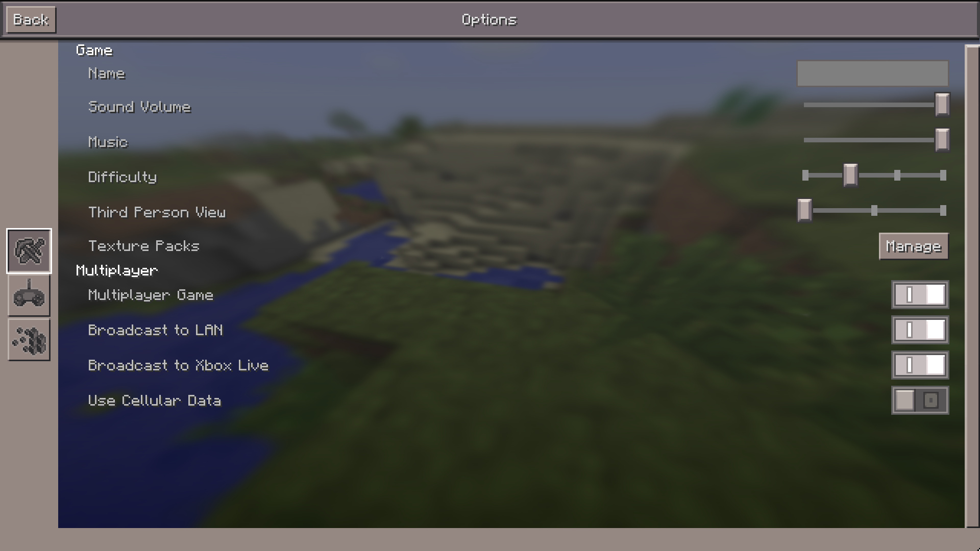Click Third Person View slider handle
Screen dimensions: 980x551
(804, 210)
